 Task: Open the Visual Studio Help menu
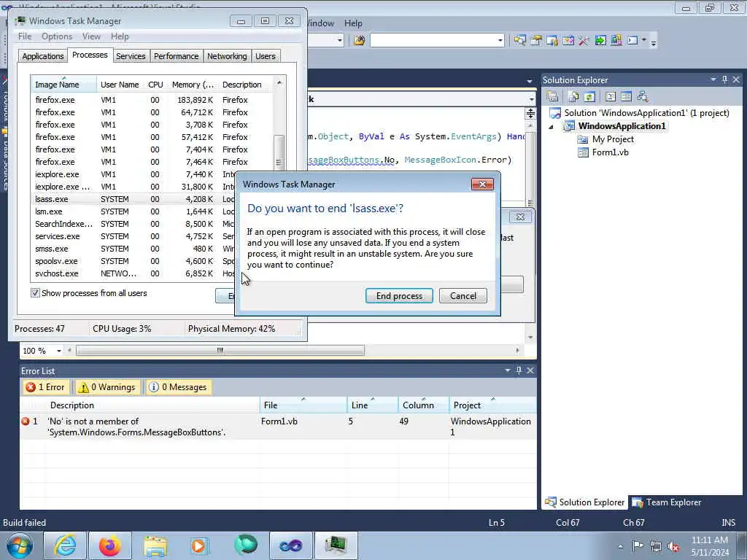(353, 23)
